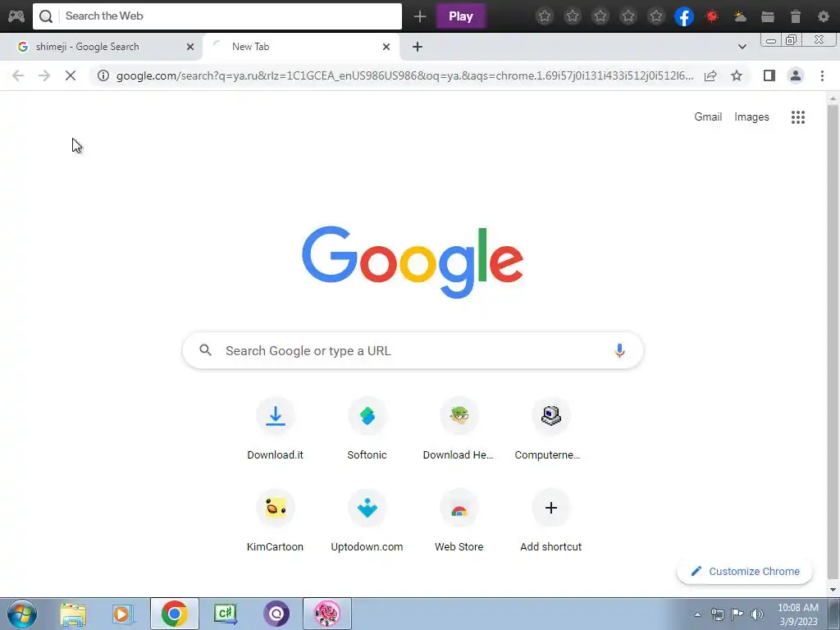Bookmark this page with the star icon
The image size is (840, 630).
tap(737, 75)
